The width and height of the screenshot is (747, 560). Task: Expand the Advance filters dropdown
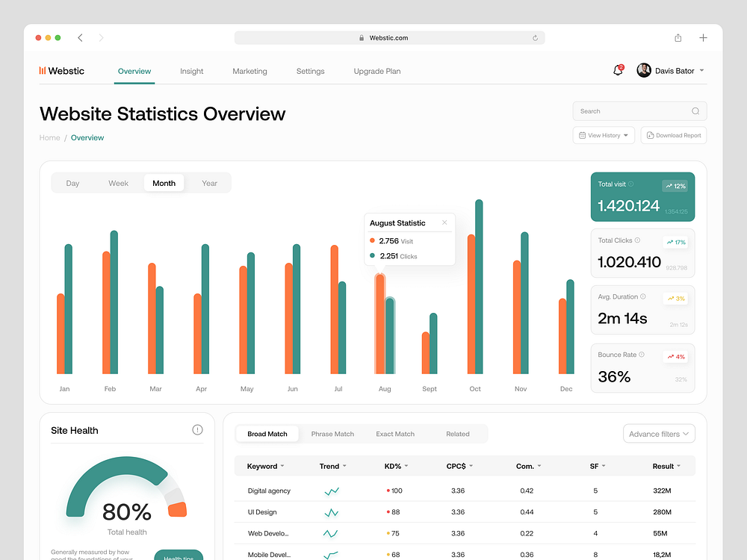[659, 433]
